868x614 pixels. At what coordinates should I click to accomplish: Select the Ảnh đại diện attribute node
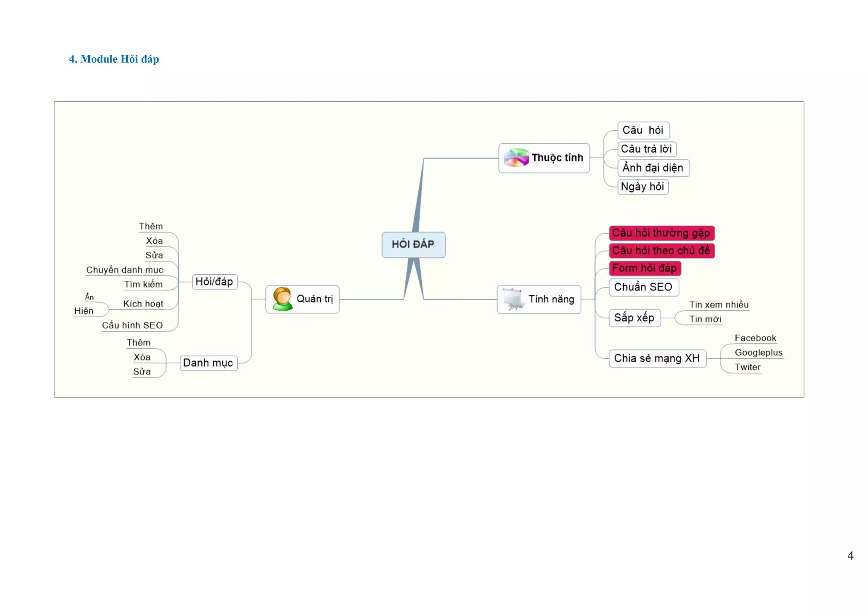(653, 168)
